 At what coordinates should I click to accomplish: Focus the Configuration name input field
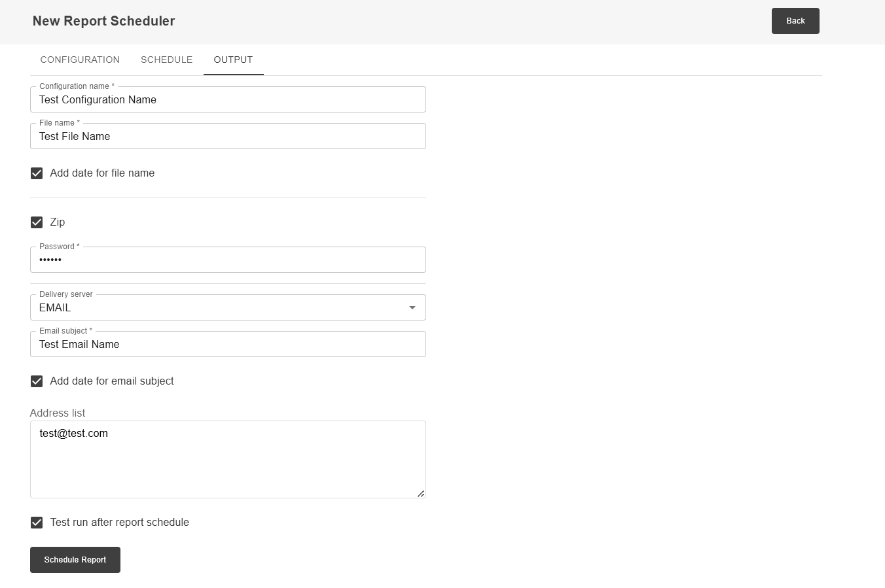coord(228,100)
